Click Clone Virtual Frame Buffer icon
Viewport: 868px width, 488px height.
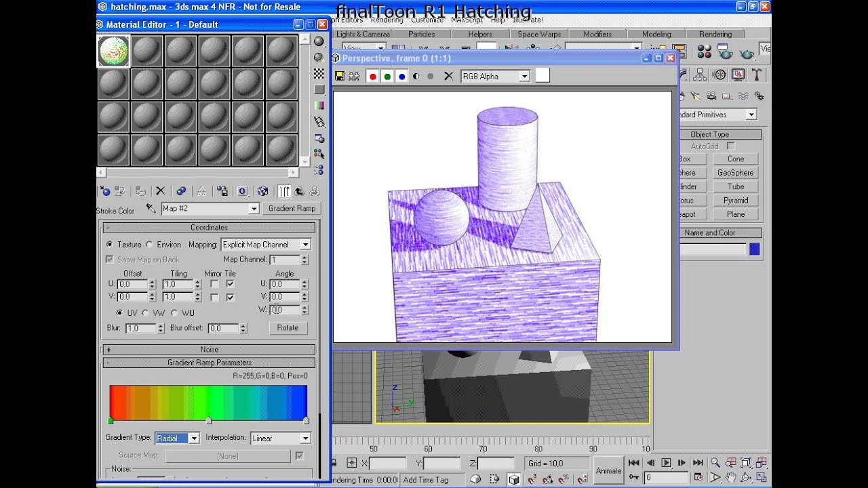[354, 77]
